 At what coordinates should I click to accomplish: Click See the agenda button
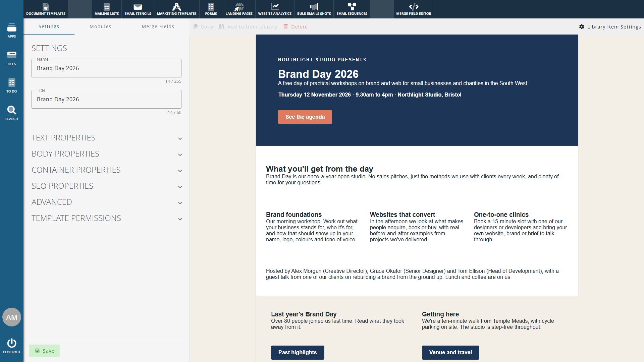(305, 117)
